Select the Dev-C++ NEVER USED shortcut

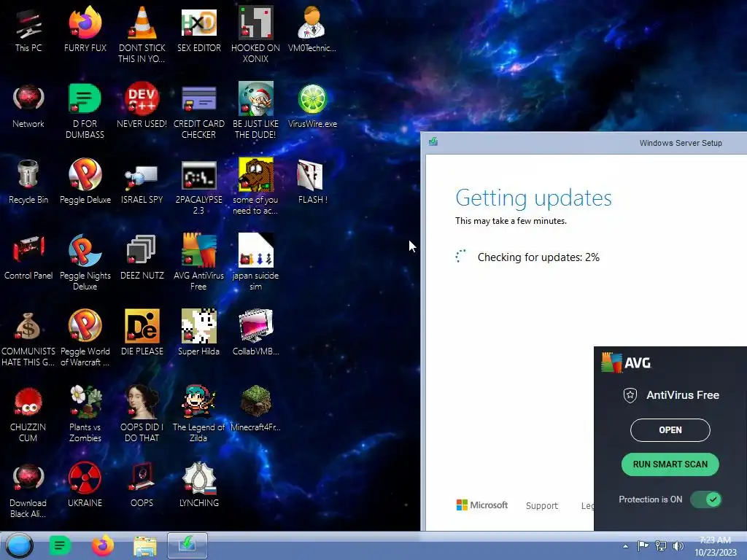[x=142, y=106]
